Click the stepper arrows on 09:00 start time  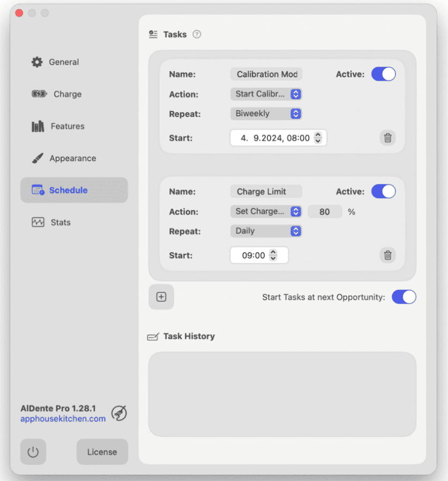pos(273,255)
